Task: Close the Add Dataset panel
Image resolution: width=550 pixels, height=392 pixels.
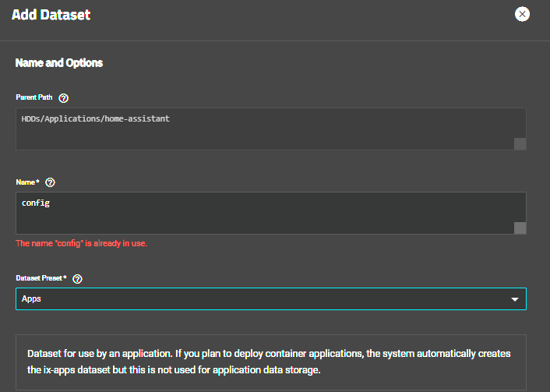Action: [522, 14]
